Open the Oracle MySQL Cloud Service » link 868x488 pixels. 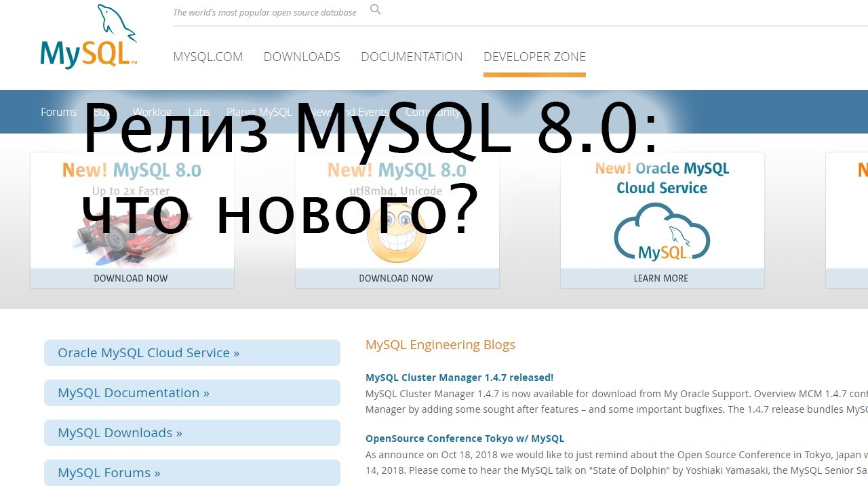click(x=192, y=352)
